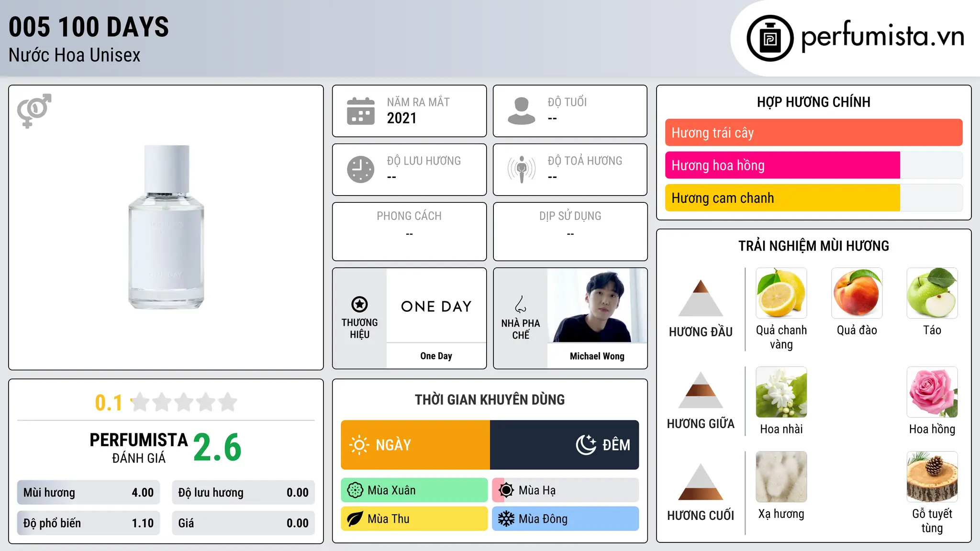The width and height of the screenshot is (980, 551).
Task: Open the Hoa nhài jasmine thumbnail
Action: [x=781, y=392]
